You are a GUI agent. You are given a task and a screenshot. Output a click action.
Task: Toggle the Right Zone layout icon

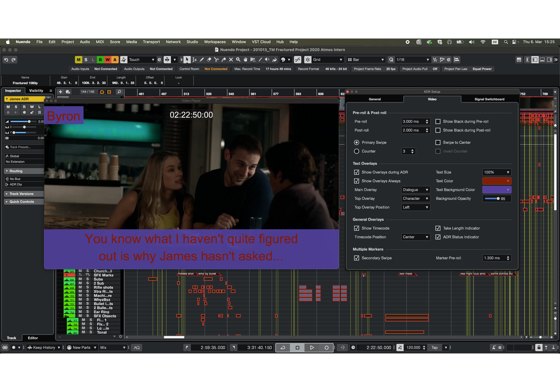549,60
